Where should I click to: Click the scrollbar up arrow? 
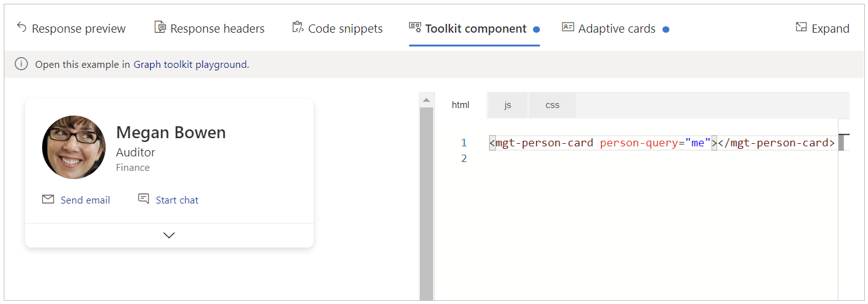click(426, 100)
